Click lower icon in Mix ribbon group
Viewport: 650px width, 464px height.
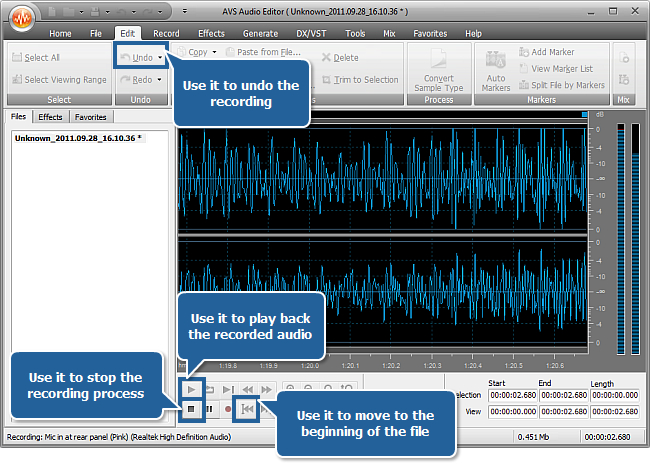[624, 79]
